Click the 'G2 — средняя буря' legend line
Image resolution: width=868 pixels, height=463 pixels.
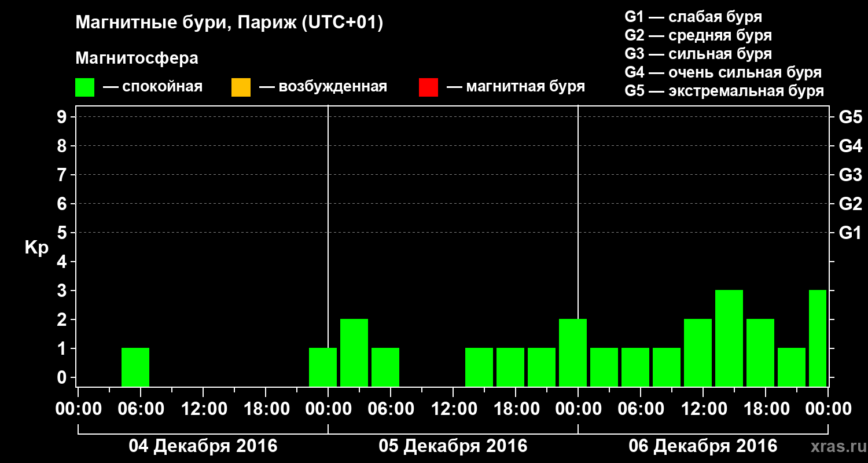[x=698, y=35]
